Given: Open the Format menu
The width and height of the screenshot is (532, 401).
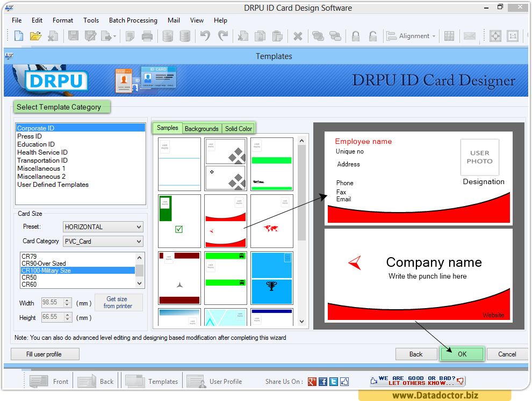Looking at the screenshot, I should [63, 20].
